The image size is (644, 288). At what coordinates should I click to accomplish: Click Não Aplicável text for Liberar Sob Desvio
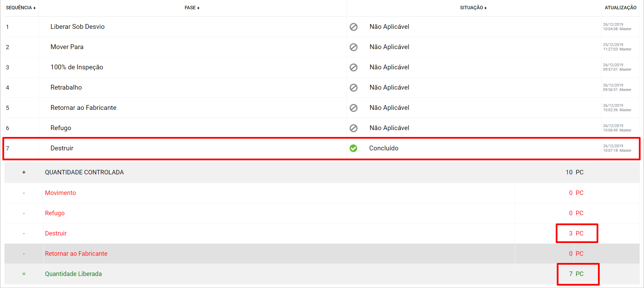389,27
